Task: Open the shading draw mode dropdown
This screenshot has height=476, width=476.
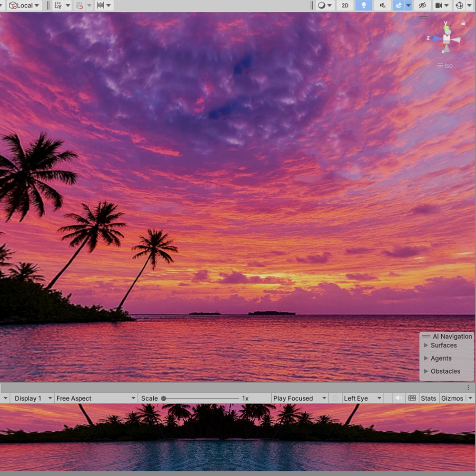Action: pyautogui.click(x=325, y=5)
